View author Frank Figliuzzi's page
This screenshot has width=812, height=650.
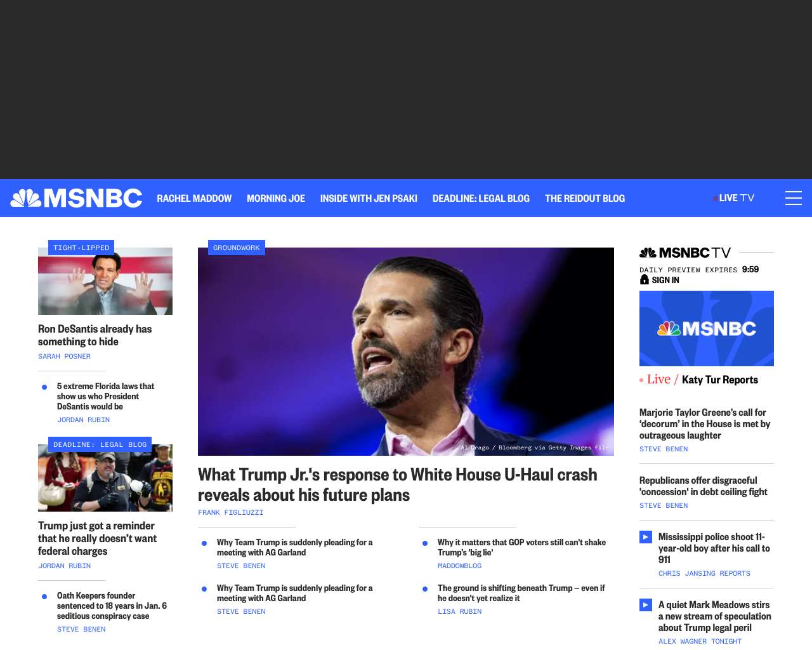(x=230, y=512)
